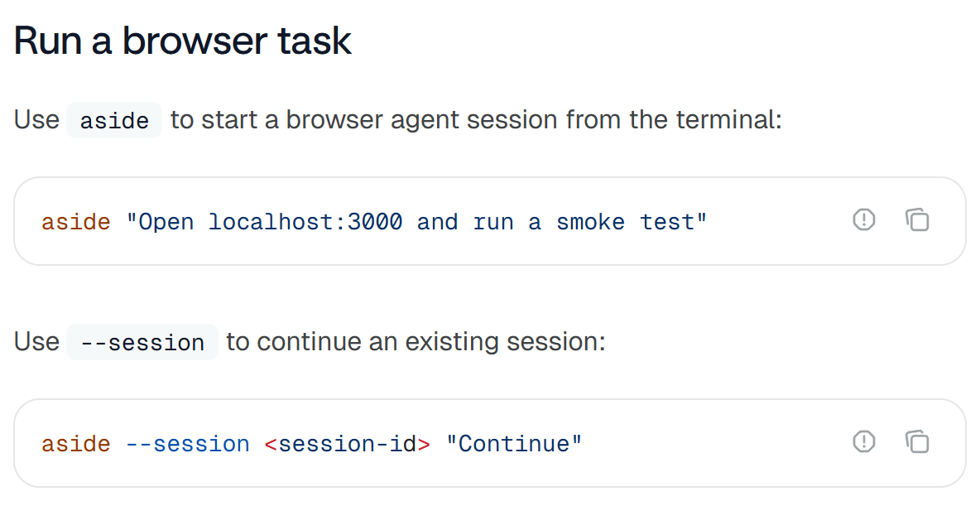Screen dimensions: 980x530
Task: Click the blue '--session' flag in the code
Action: [188, 444]
